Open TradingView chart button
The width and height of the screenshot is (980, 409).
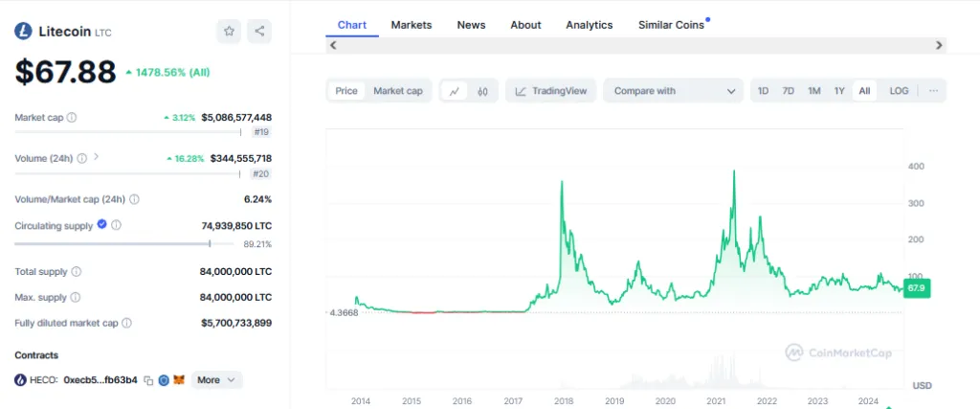tap(550, 91)
